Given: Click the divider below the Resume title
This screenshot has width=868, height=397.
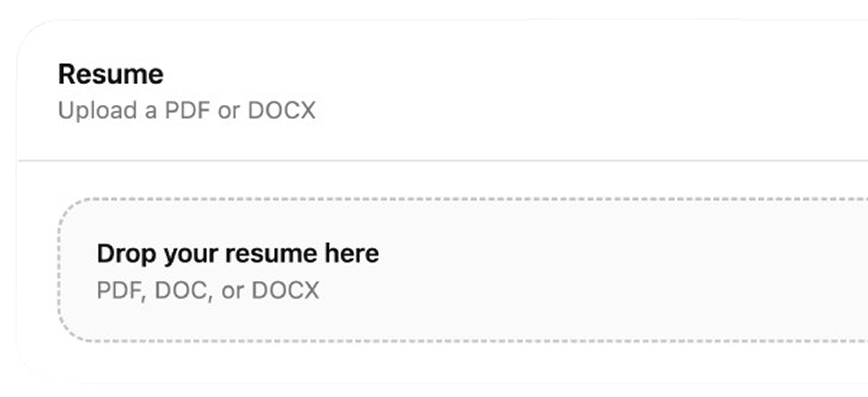Looking at the screenshot, I should [x=431, y=159].
